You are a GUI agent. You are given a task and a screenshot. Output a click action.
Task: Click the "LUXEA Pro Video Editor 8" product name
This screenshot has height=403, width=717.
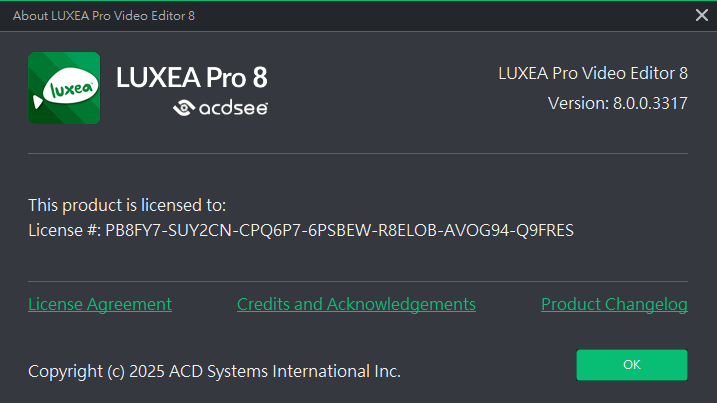(x=593, y=73)
